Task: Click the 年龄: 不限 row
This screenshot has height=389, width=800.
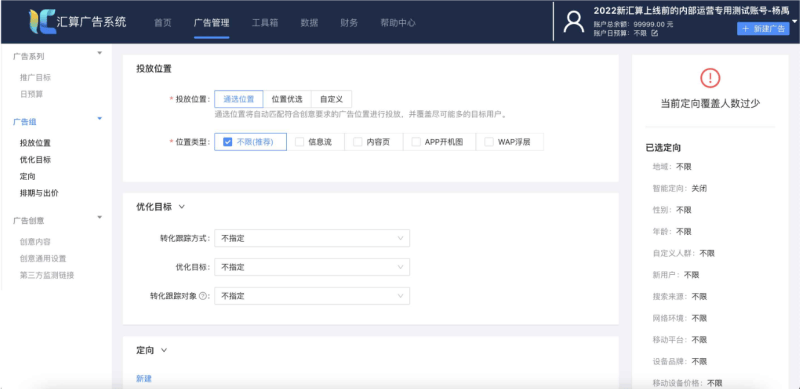Action: 672,231
